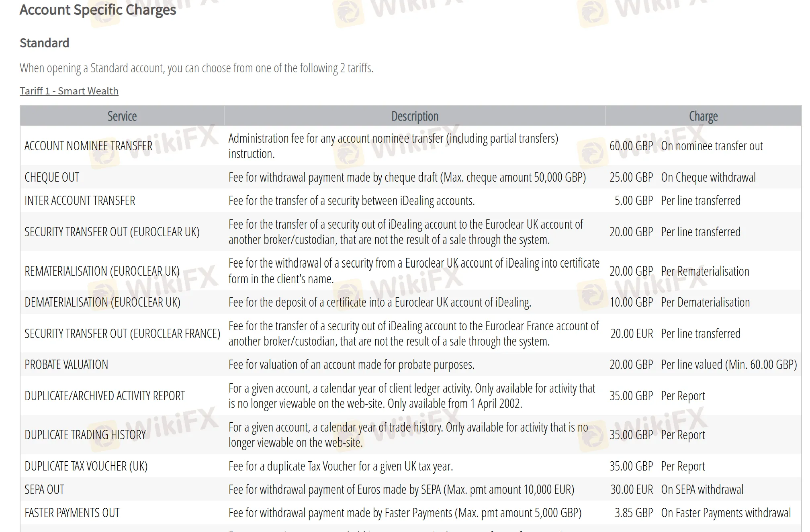Screen dimensions: 810x532
Task: Click the Tariff 1 - Smart Wealth link
Action: 69,91
